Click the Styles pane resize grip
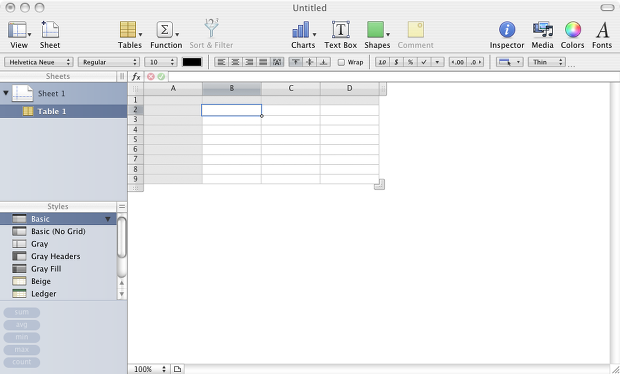The image size is (620, 374). 122,207
